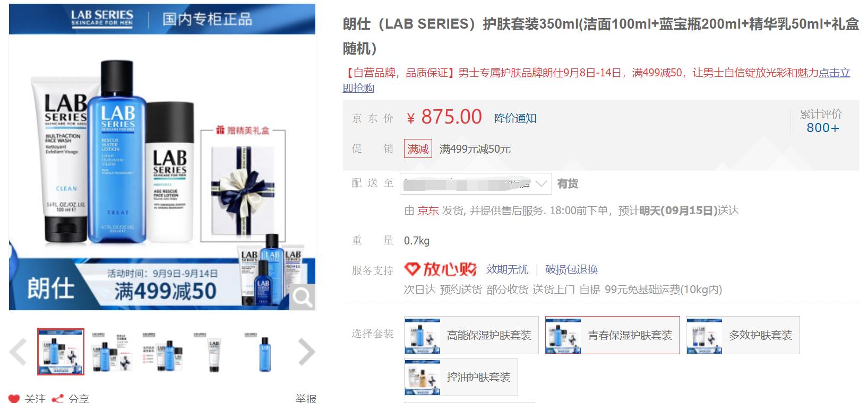
Task: Select the face wash tube thumbnail
Action: pos(214,352)
